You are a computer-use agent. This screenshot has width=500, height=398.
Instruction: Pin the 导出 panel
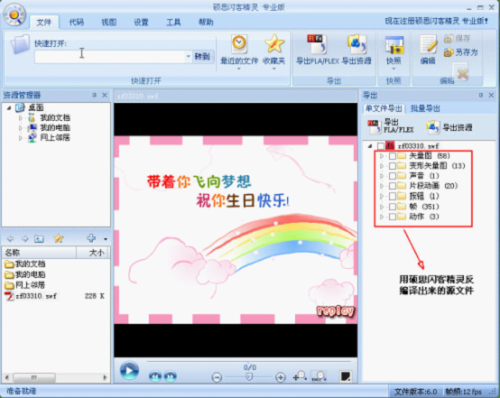point(481,95)
